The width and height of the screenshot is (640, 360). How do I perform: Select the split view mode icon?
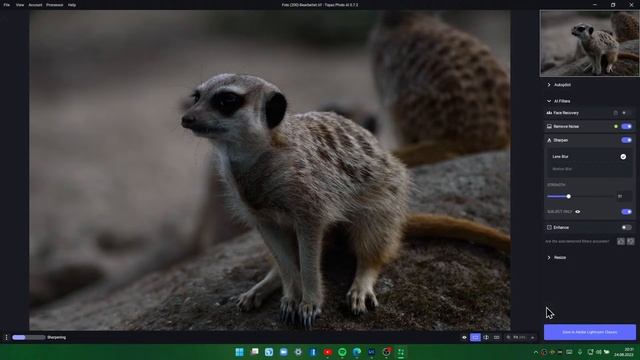486,338
